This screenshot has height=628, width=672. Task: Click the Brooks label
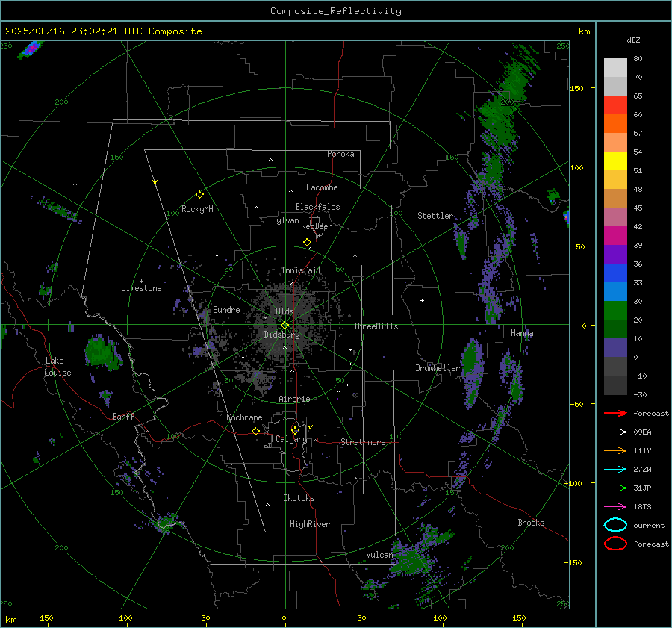point(531,523)
